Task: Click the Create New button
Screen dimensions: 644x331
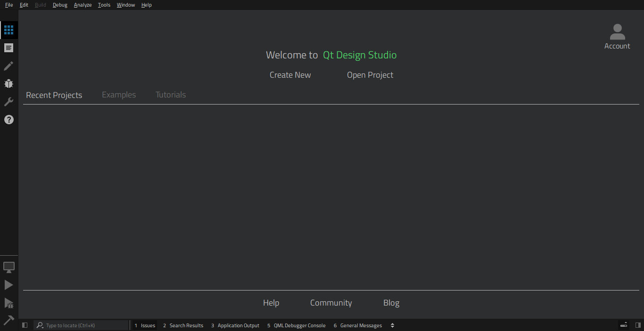Action: pyautogui.click(x=290, y=74)
